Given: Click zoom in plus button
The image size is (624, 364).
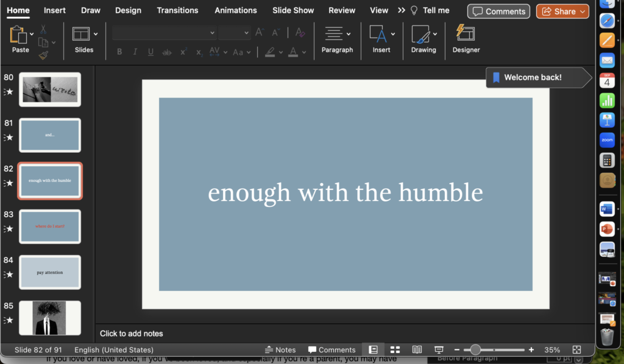Looking at the screenshot, I should pyautogui.click(x=531, y=349).
